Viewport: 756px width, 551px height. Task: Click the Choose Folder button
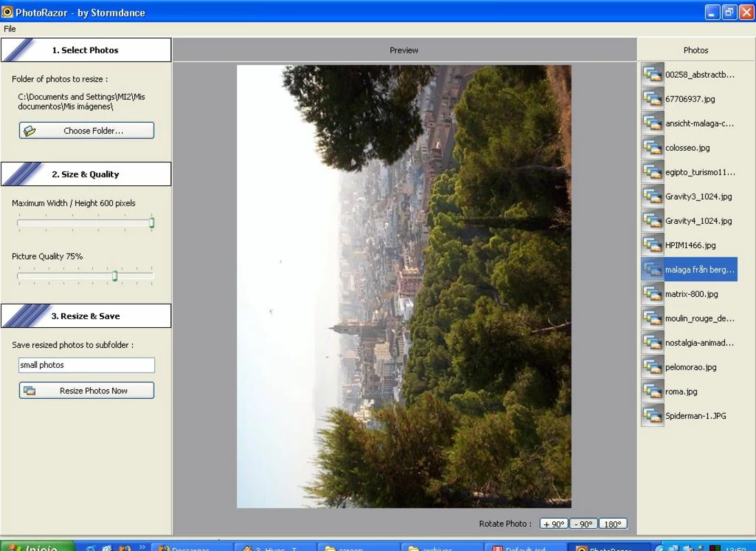87,130
